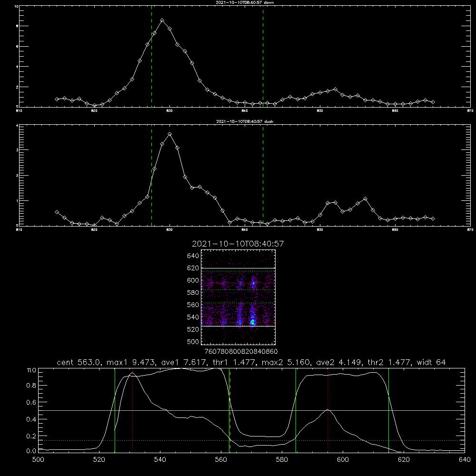Click the orange dashed center line in the bottom plot
Image resolution: width=476 pixels, height=476 pixels.
230,410
